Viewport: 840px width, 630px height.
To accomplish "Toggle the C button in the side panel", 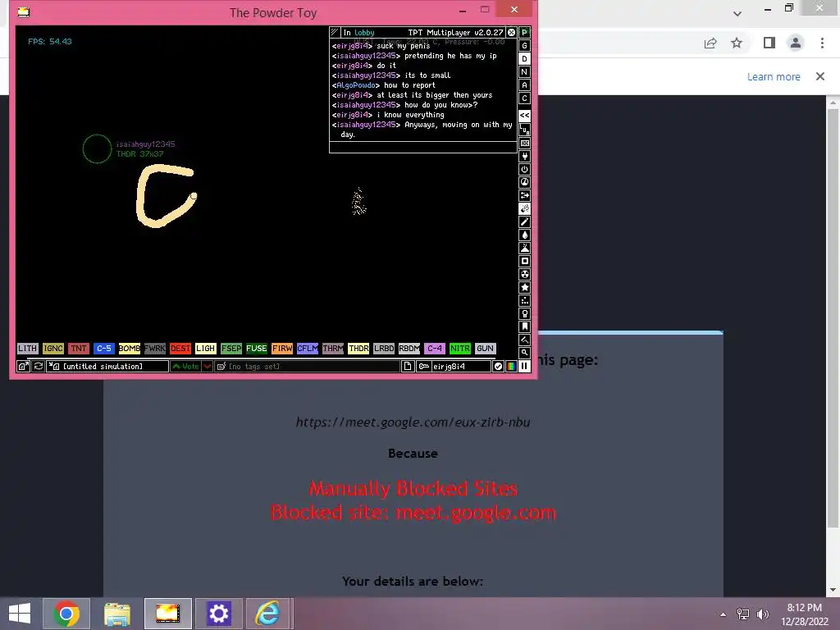I will pyautogui.click(x=524, y=98).
